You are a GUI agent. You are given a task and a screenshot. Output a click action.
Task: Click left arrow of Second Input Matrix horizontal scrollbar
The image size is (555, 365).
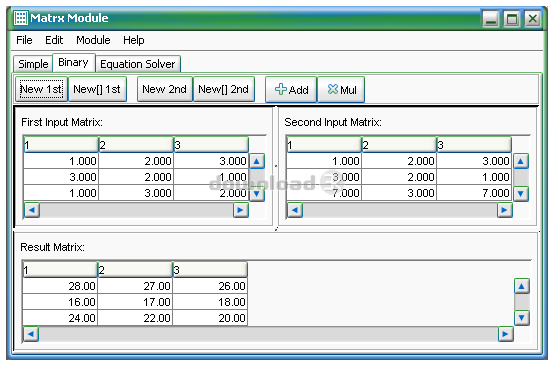click(294, 210)
